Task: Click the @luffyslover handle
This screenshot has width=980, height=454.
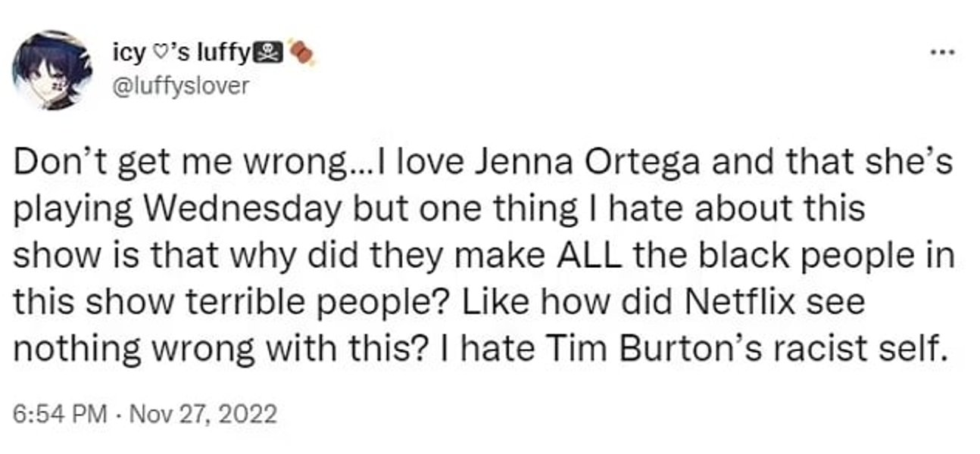Action: 179,86
